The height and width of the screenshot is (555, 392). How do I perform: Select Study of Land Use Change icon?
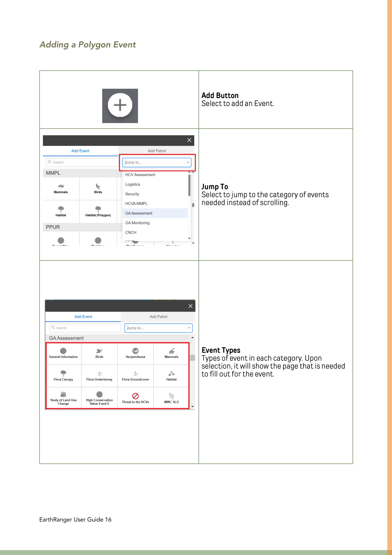[63, 394]
